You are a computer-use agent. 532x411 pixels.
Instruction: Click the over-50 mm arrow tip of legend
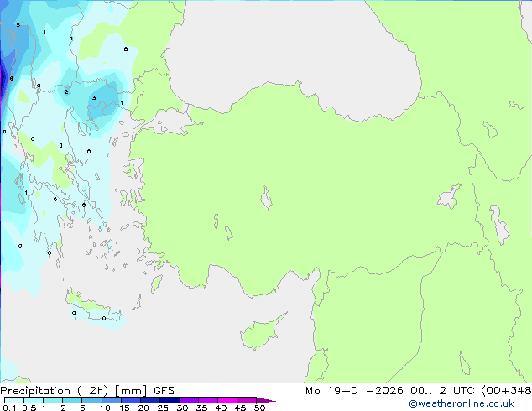[x=266, y=400]
